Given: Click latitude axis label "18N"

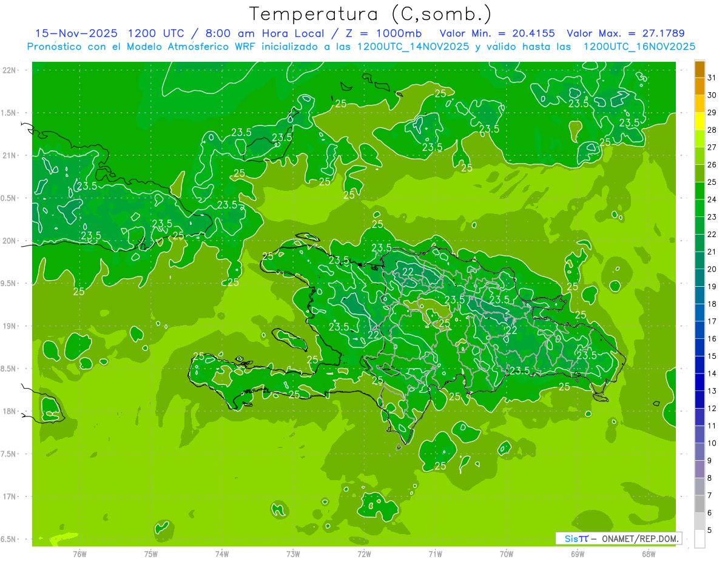Looking at the screenshot, I should click(x=10, y=411).
